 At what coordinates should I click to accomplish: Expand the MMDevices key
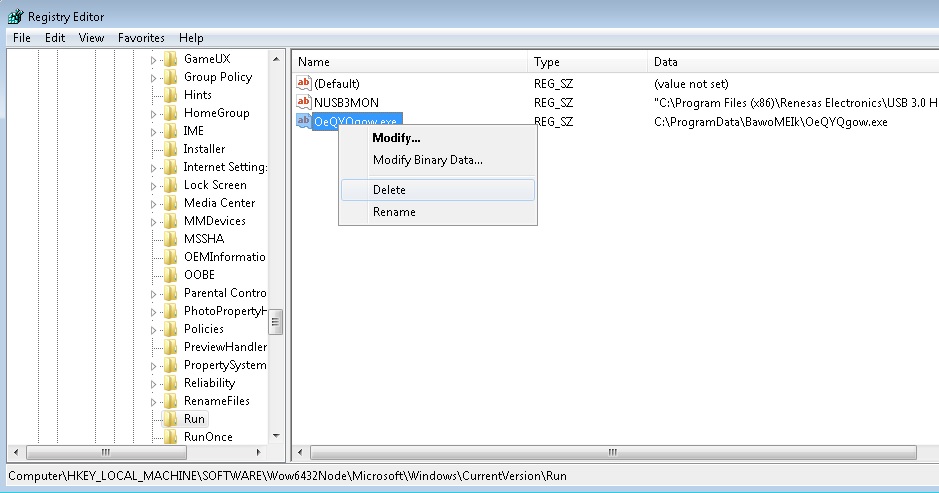[153, 222]
